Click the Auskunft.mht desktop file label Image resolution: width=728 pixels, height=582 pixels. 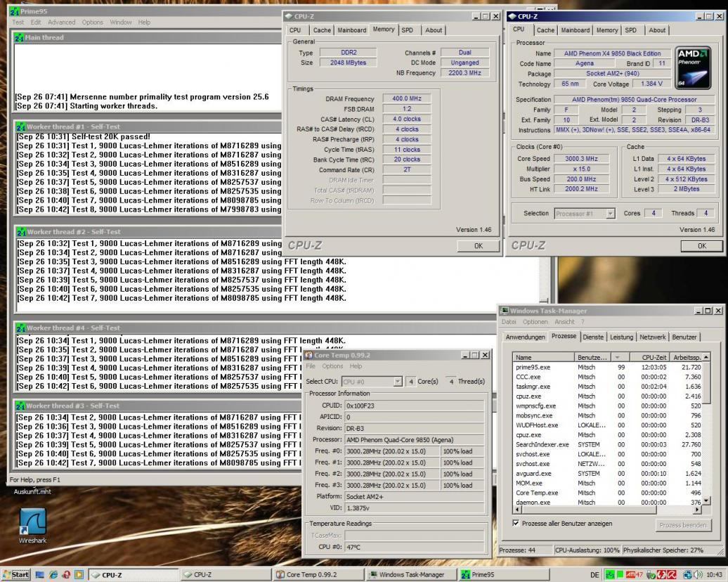click(x=32, y=492)
